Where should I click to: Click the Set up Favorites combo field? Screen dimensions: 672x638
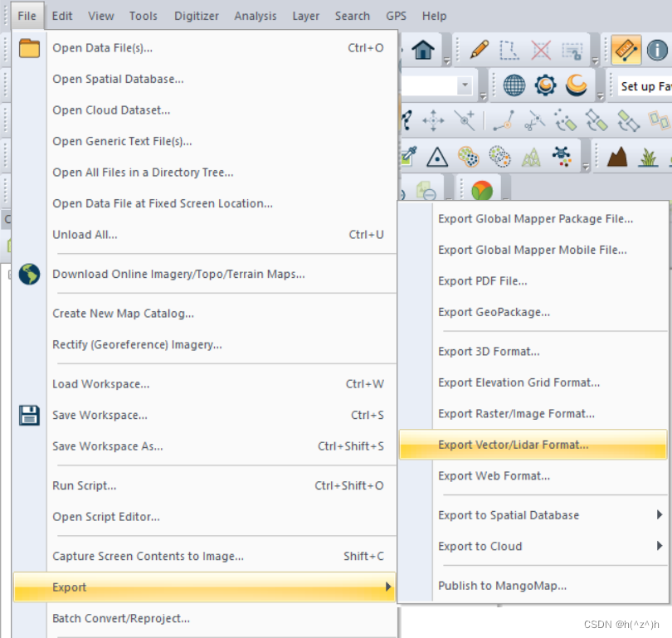pyautogui.click(x=645, y=86)
